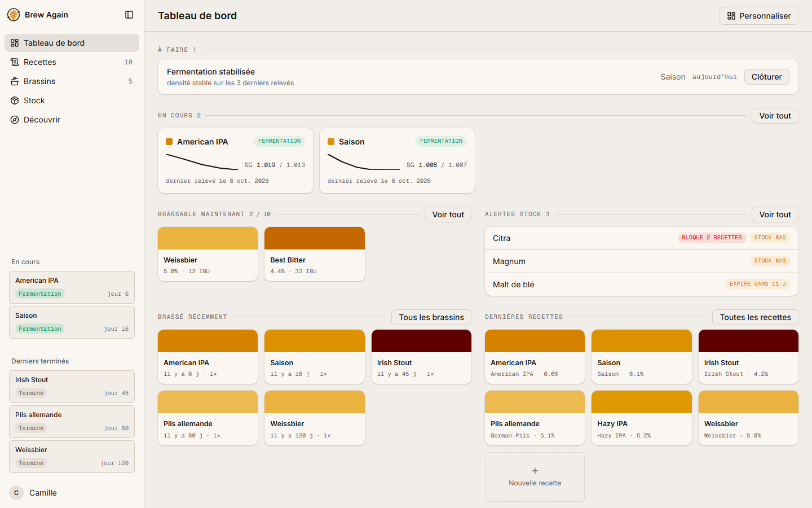This screenshot has height=508, width=812.
Task: Click the Magnum stock alert row
Action: [x=642, y=261]
